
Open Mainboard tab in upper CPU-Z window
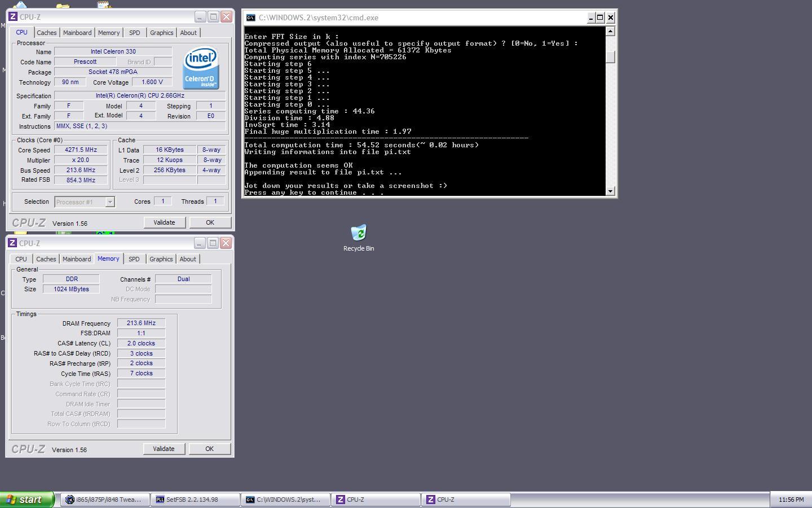point(77,33)
